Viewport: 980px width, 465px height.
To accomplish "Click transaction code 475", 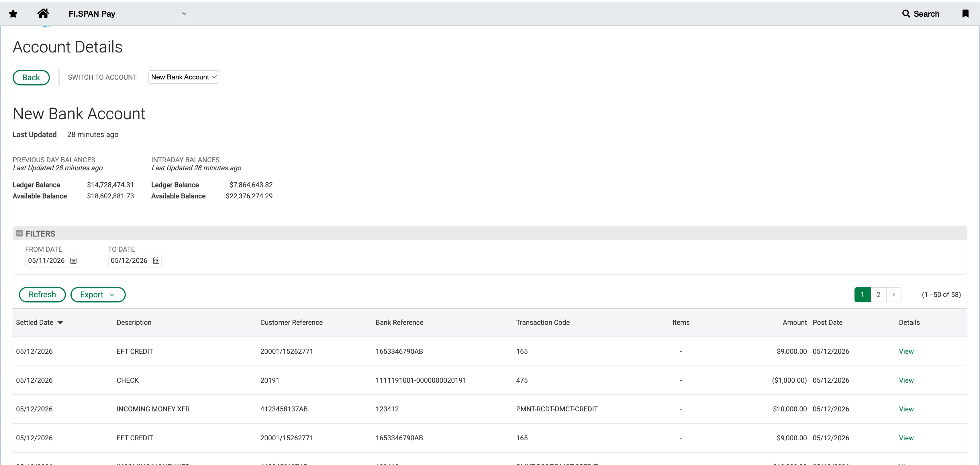I will 522,380.
